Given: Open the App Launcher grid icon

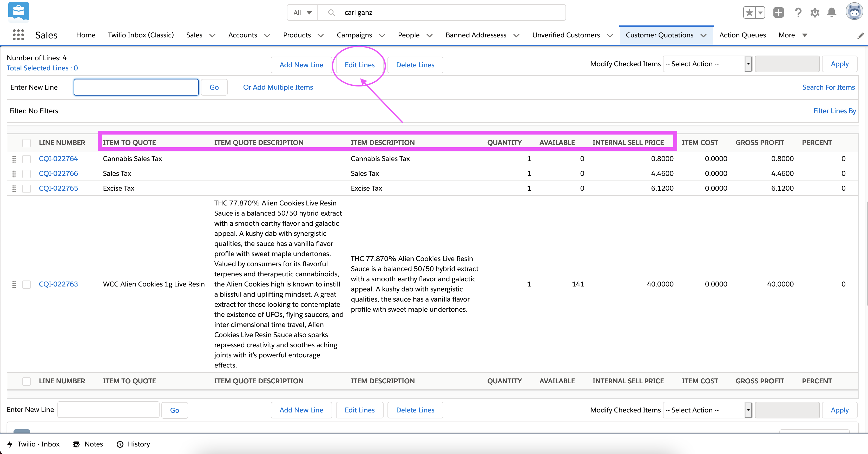Looking at the screenshot, I should click(18, 35).
